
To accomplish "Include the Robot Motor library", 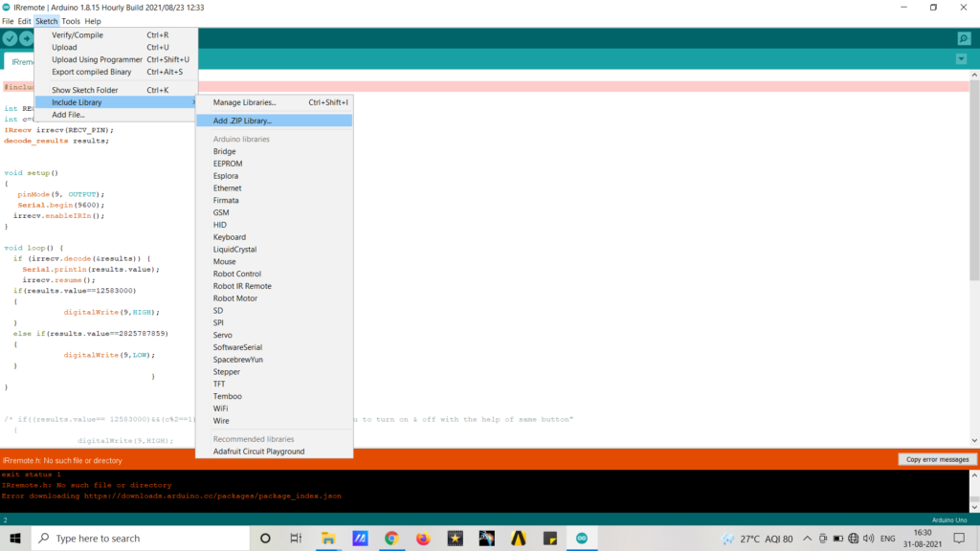I will click(x=275, y=298).
